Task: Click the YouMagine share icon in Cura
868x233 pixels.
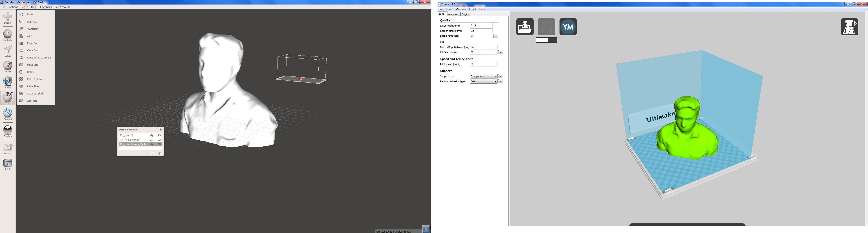Action: (x=568, y=27)
